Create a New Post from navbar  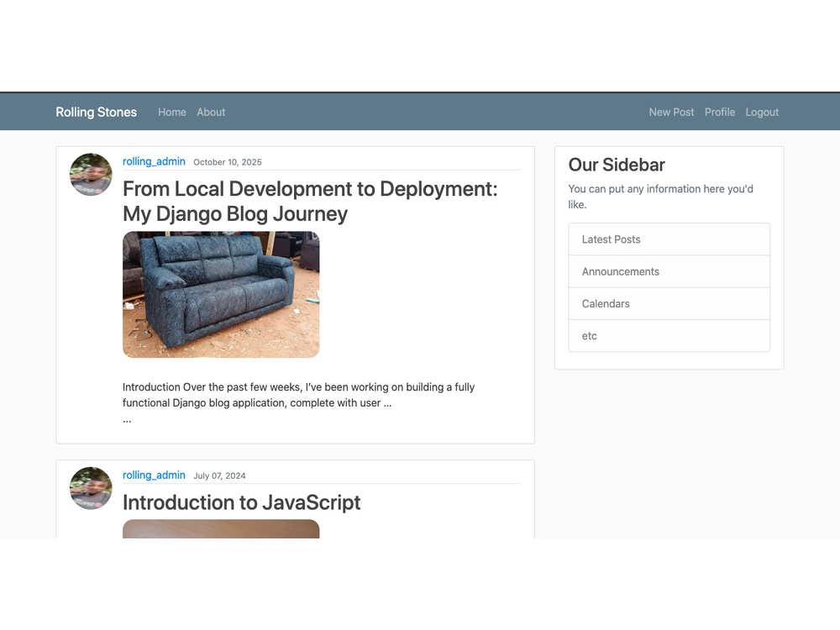coord(671,112)
